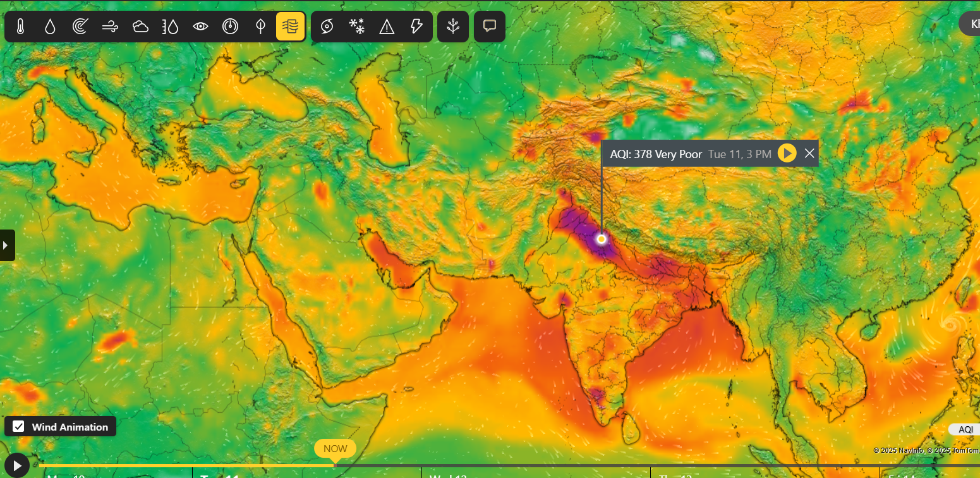Click the highlighted Air Quality layer icon

pos(291,27)
